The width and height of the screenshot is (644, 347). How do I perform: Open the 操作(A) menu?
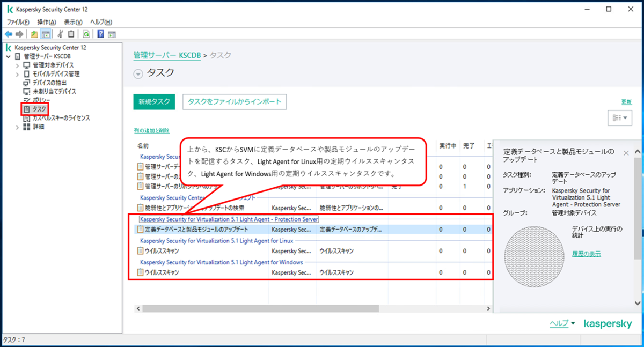pyautogui.click(x=47, y=22)
